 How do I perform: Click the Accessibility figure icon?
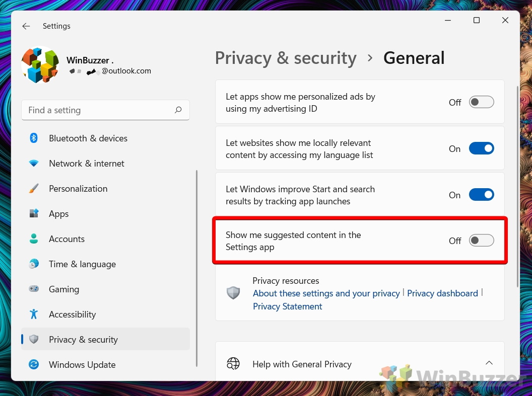[x=34, y=314]
